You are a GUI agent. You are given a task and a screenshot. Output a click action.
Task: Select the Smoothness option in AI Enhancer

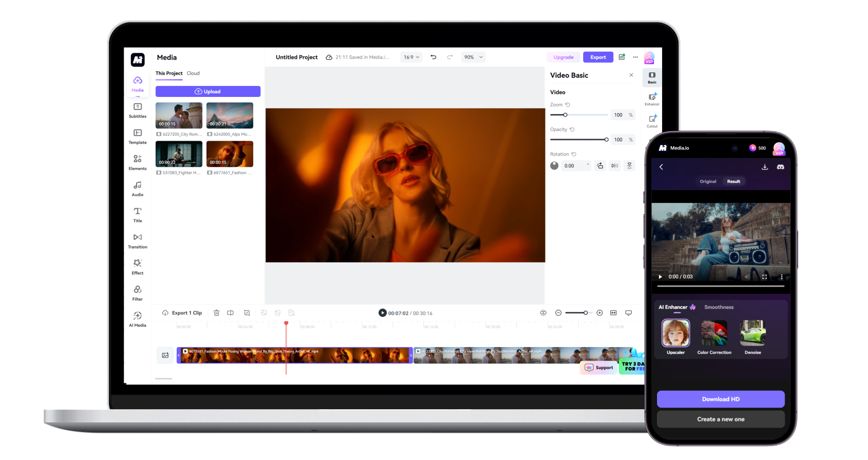719,307
